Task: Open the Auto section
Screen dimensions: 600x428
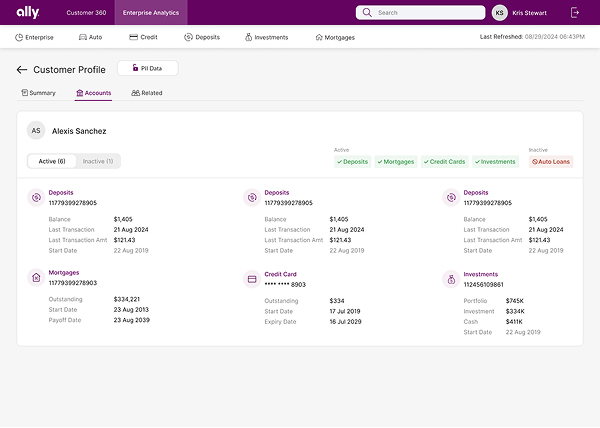Action: (x=91, y=37)
